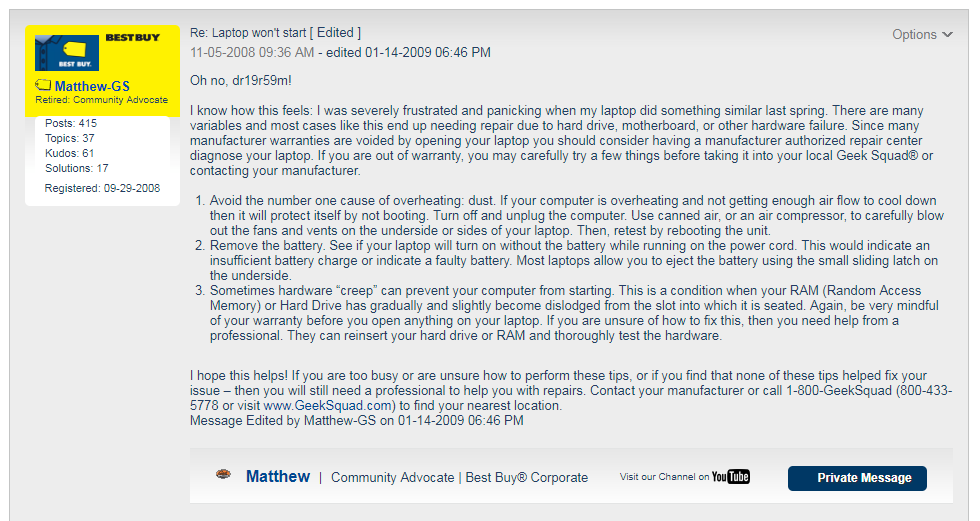Click the football icon in the signature

[x=224, y=475]
